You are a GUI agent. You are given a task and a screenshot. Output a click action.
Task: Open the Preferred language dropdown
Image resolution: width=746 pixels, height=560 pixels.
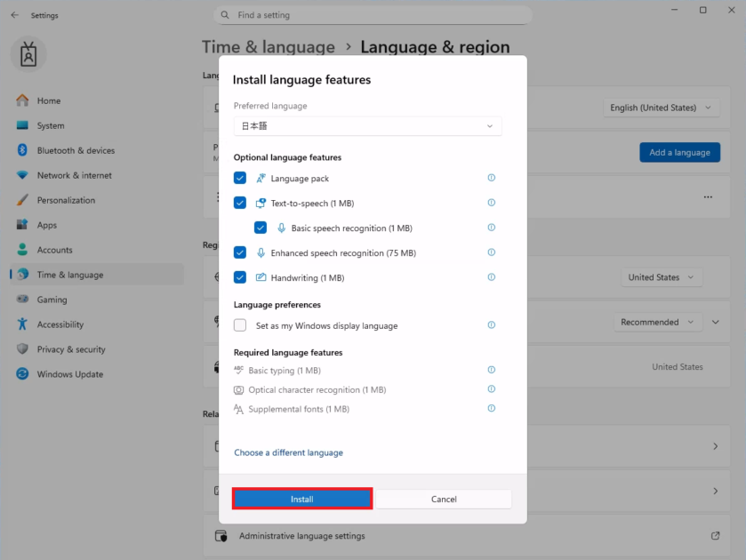pos(367,126)
